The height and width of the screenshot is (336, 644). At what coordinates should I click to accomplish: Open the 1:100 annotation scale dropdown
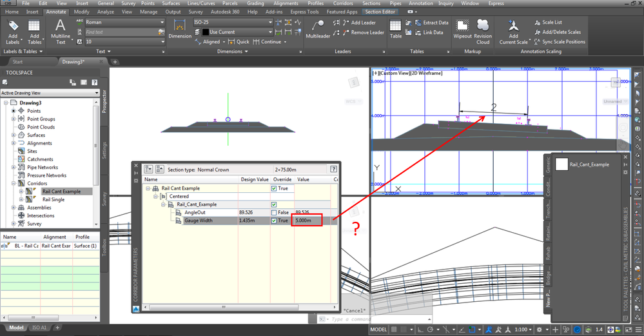(x=523, y=330)
